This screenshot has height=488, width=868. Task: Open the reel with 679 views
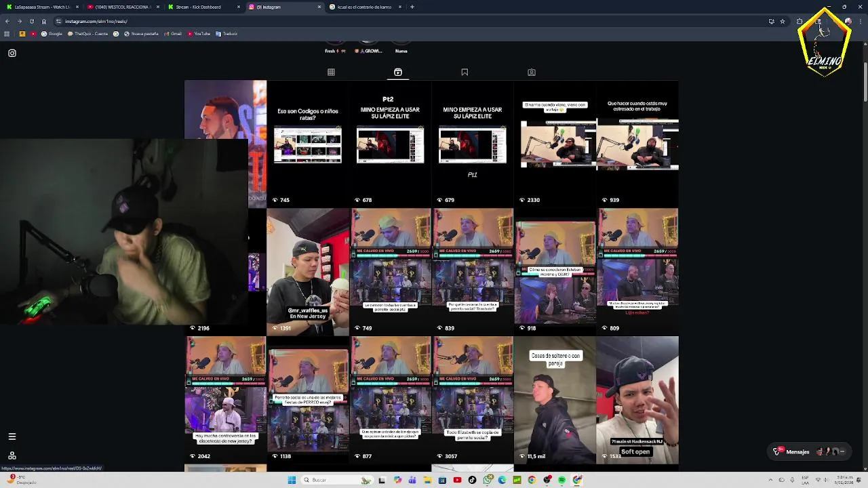pyautogui.click(x=473, y=143)
